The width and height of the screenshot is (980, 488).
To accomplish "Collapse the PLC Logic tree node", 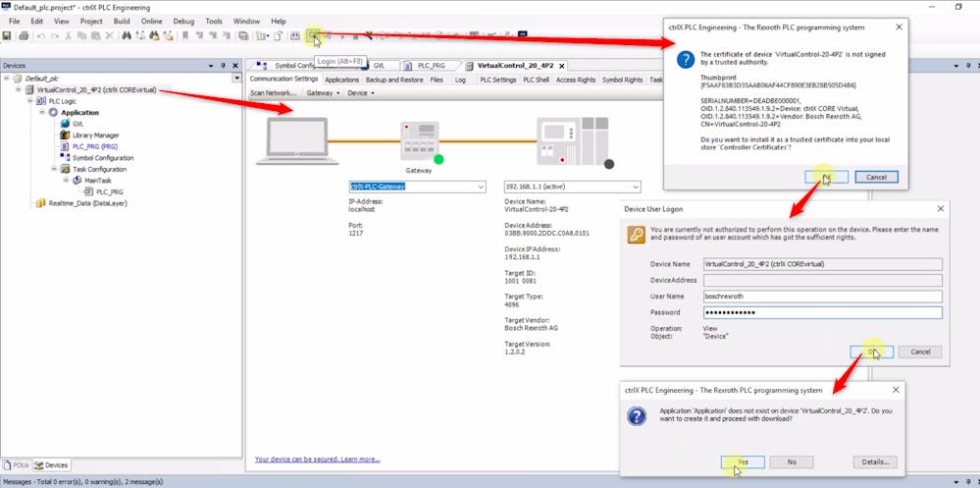I will click(x=30, y=101).
